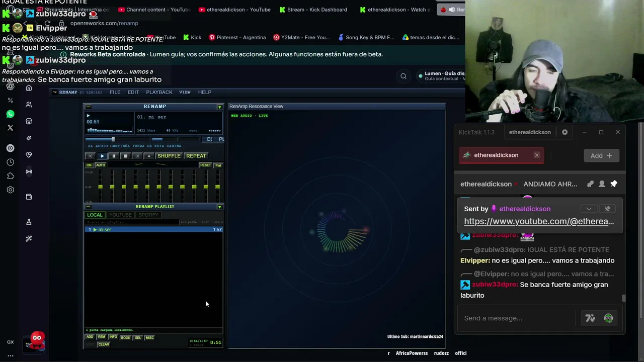Image resolution: width=644 pixels, height=362 pixels.
Task: Open the sidebar settings gear
Action: click(x=10, y=190)
